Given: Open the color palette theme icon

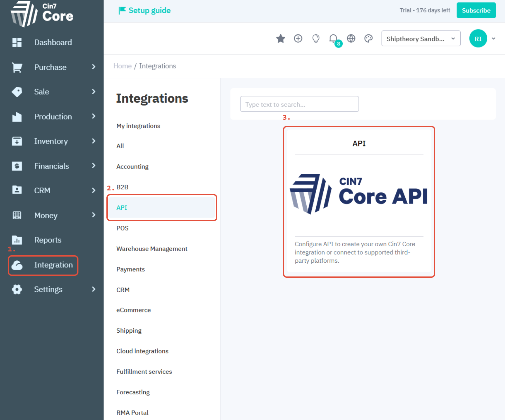Looking at the screenshot, I should 368,39.
